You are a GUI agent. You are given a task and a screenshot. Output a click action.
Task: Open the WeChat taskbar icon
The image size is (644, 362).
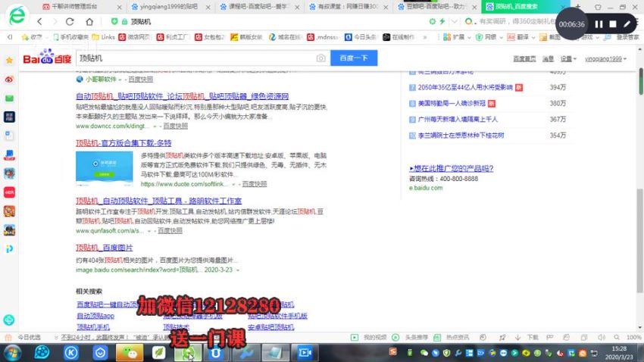click(130, 353)
